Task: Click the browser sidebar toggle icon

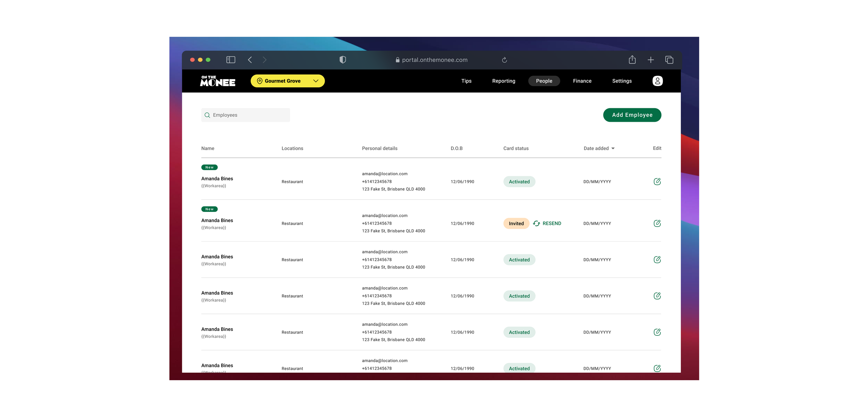Action: pyautogui.click(x=231, y=60)
